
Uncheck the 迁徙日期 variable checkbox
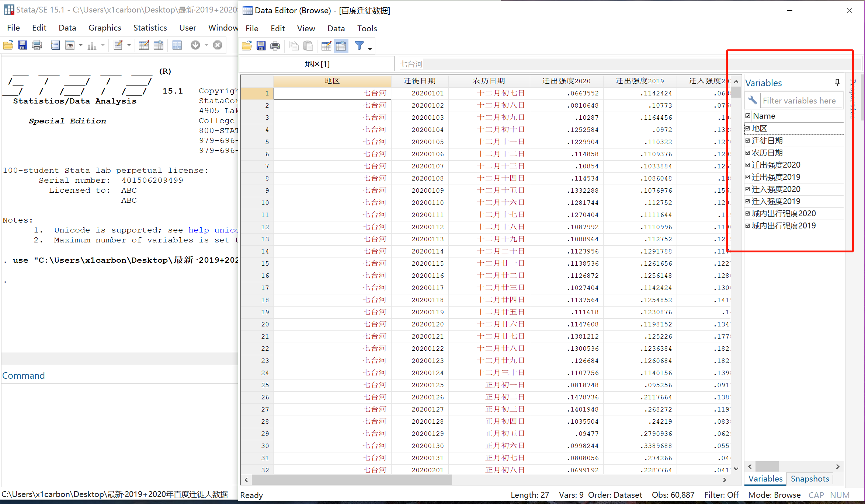[x=748, y=141]
